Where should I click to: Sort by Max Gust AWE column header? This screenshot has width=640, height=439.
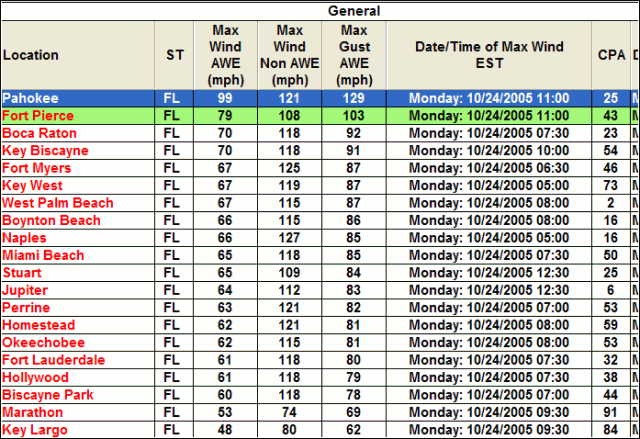pyautogui.click(x=353, y=55)
